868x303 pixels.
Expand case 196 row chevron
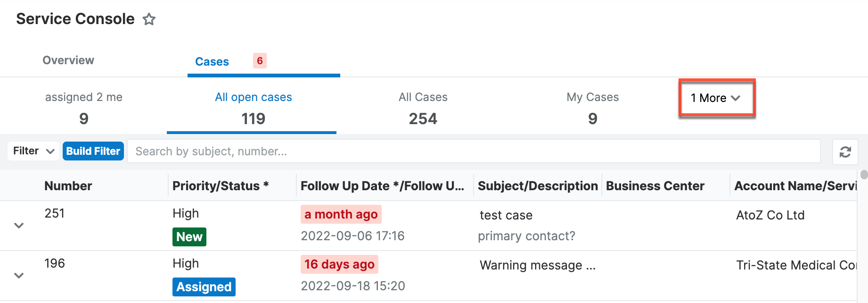pos(19,276)
